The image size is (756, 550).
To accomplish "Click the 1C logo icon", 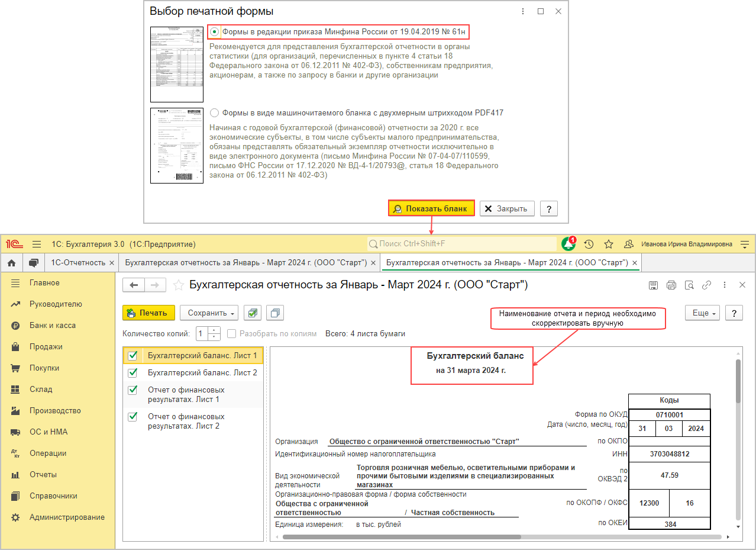I will (15, 244).
